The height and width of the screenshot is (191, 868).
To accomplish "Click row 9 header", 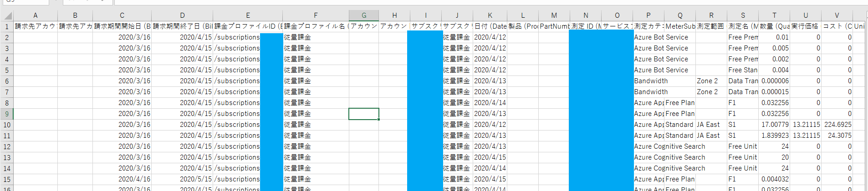I will coord(7,114).
